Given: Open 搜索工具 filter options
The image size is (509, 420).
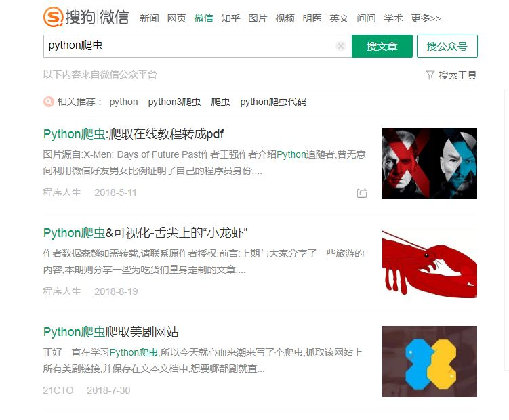Looking at the screenshot, I should coord(457,75).
